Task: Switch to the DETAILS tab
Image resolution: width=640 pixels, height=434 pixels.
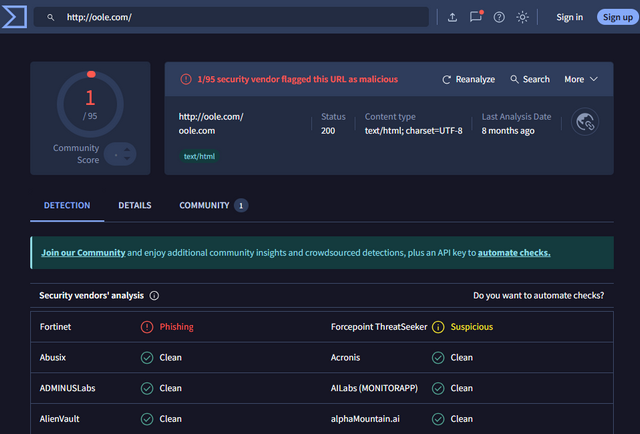Action: coord(135,205)
